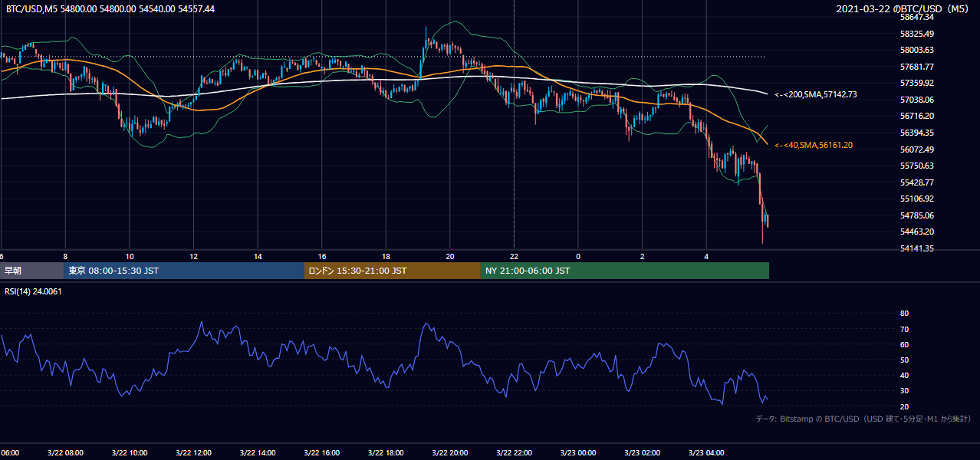This screenshot has width=980, height=460.
Task: Click RSI axis level 80
Action: pyautogui.click(x=904, y=314)
